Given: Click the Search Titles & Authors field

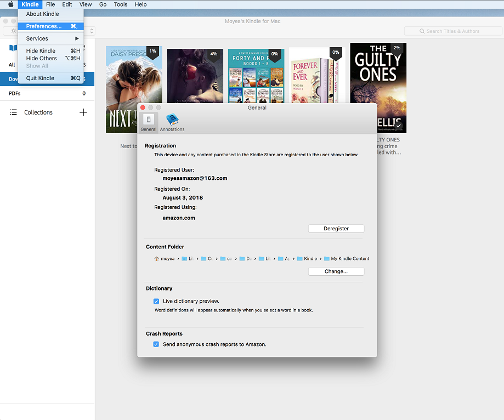Looking at the screenshot, I should click(x=452, y=31).
